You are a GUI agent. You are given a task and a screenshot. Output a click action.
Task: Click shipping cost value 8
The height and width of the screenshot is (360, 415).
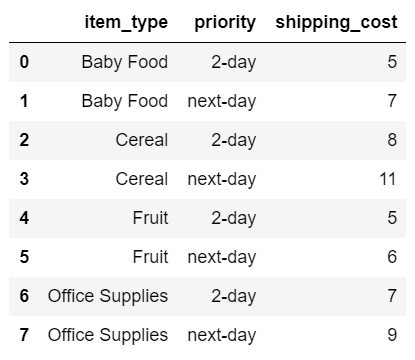point(392,140)
